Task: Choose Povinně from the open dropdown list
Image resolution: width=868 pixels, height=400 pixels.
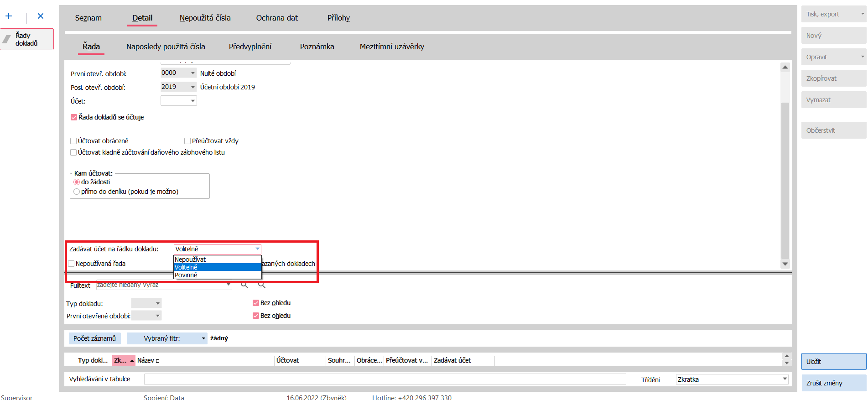Action: 186,275
